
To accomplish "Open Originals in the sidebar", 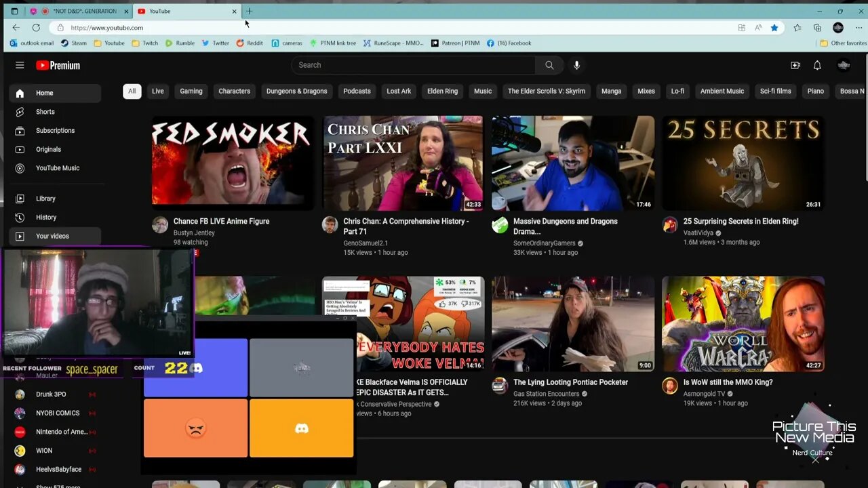I will 55,149.
